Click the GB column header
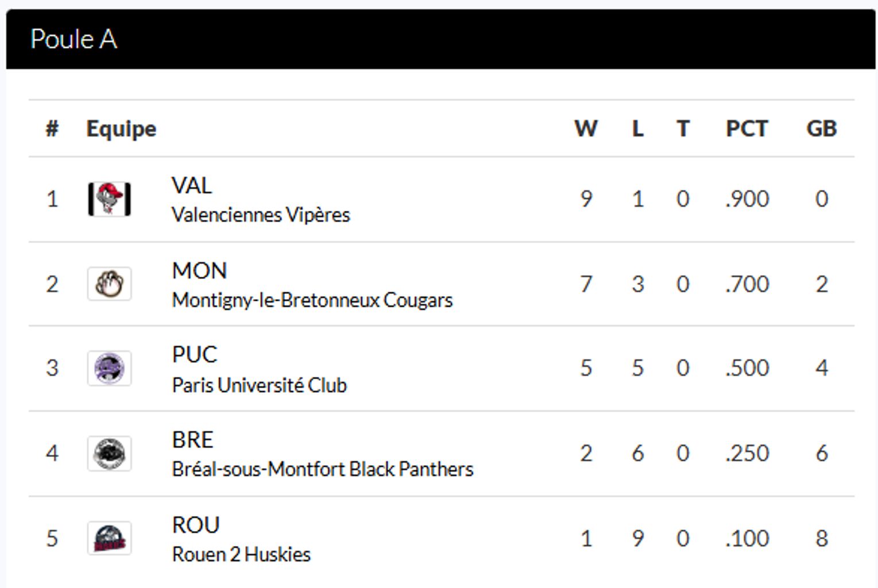The height and width of the screenshot is (588, 878). [x=821, y=129]
